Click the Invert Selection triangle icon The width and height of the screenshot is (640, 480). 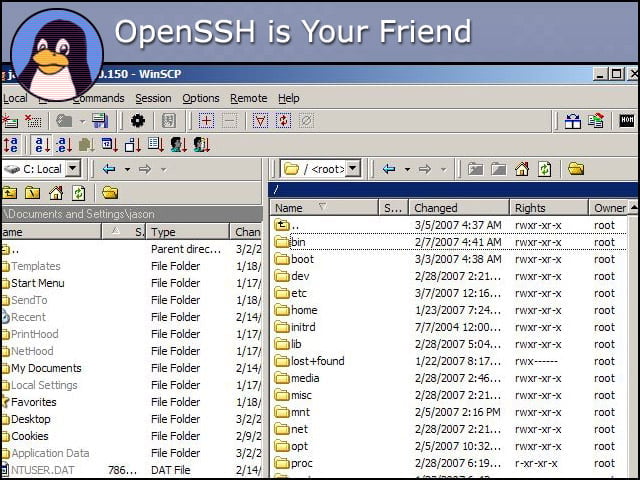pos(260,121)
